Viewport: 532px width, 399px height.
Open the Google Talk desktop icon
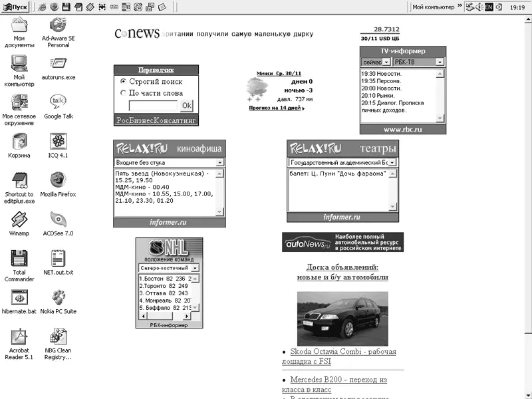pos(58,102)
